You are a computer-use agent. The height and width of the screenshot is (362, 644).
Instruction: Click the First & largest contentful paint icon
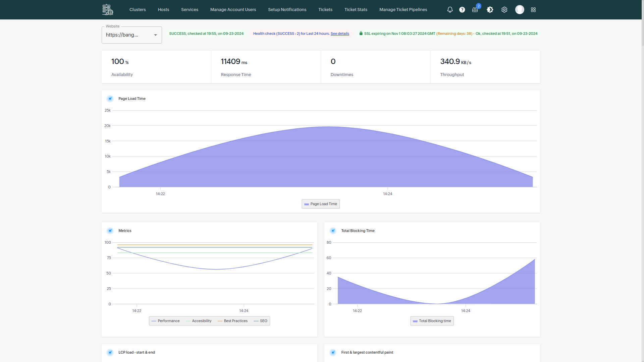point(333,352)
